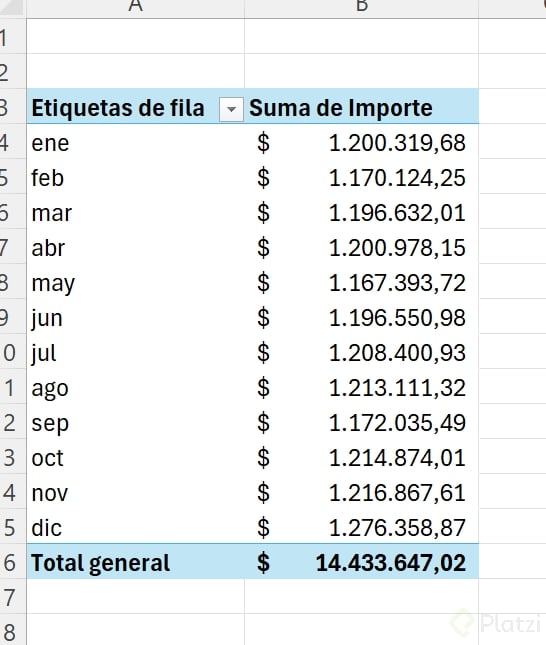546x645 pixels.
Task: Select the ene row label cell
Action: (135, 141)
